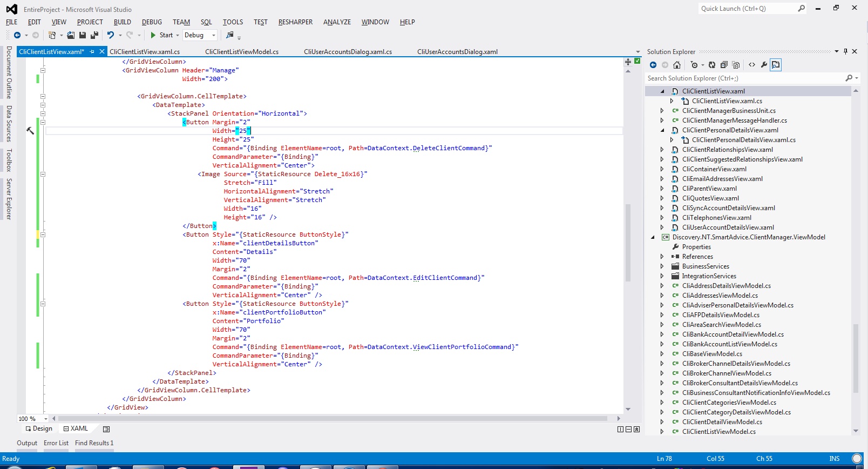Screen dimensions: 868x469
Task: Click the Refresh icon in Solution Explorer
Action: pyautogui.click(x=712, y=65)
